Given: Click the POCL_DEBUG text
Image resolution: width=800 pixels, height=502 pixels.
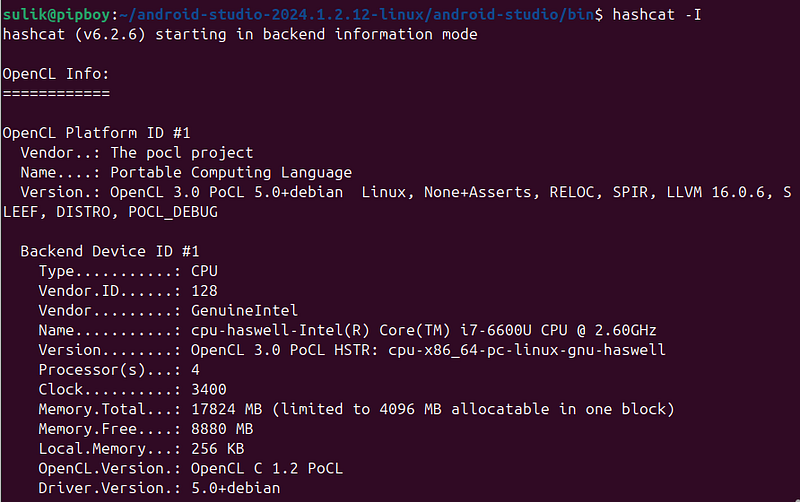Looking at the screenshot, I should [x=173, y=212].
